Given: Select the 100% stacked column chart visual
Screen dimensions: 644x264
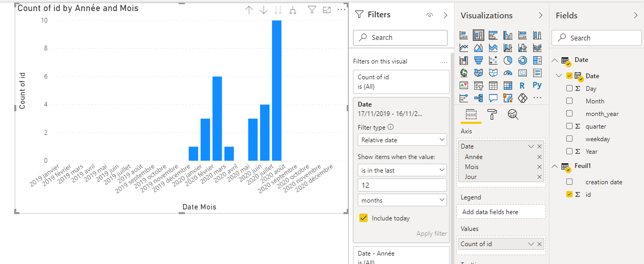Looking at the screenshot, I should (537, 35).
